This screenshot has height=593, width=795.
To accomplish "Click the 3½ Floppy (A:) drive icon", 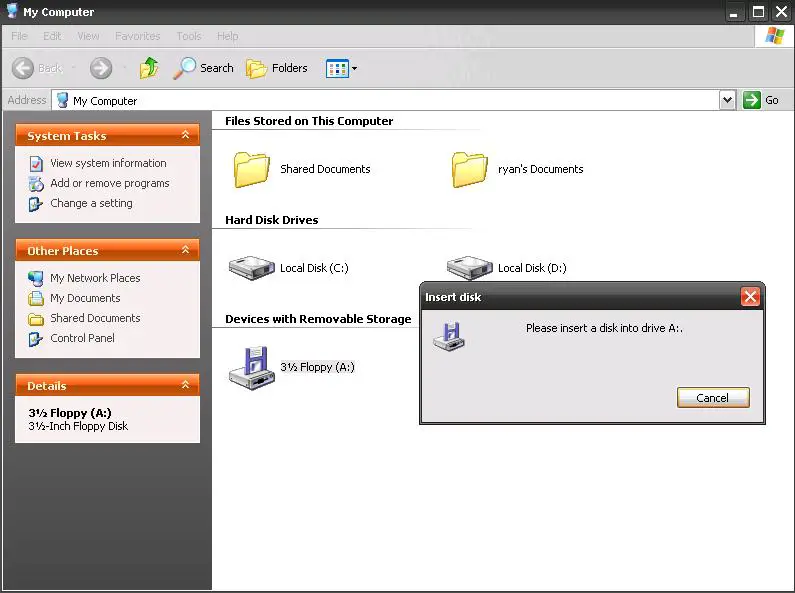I will point(252,367).
